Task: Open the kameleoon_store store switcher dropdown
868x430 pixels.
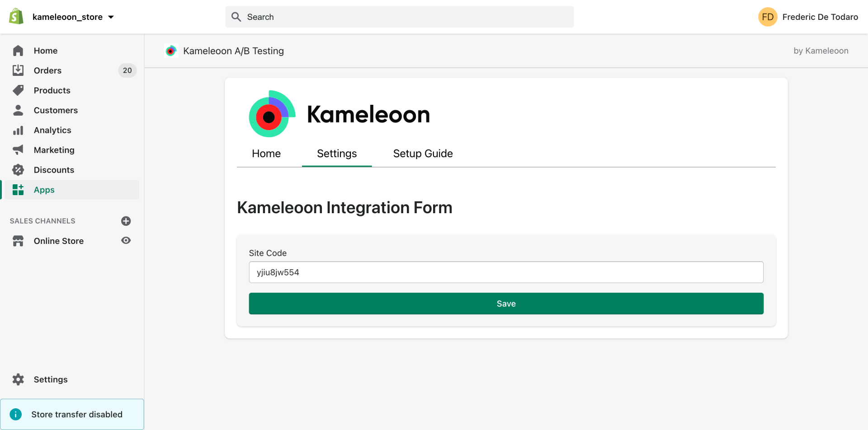Action: (x=73, y=17)
